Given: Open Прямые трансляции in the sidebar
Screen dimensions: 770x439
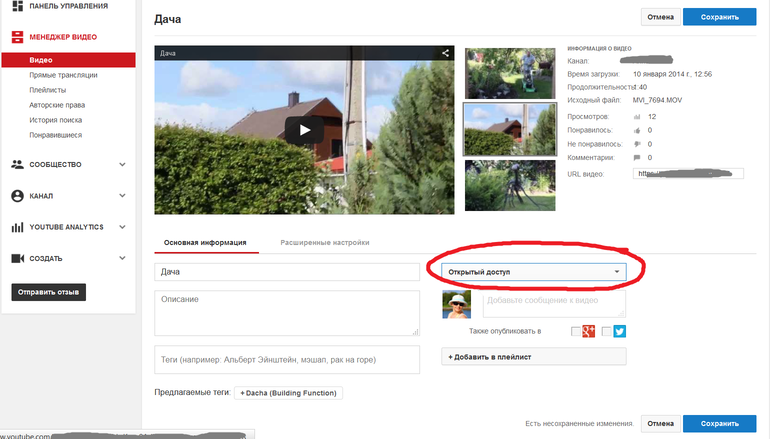Looking at the screenshot, I should coord(63,75).
